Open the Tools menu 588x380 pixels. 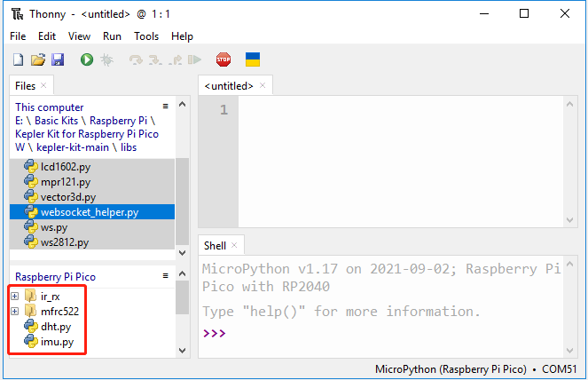click(x=146, y=36)
